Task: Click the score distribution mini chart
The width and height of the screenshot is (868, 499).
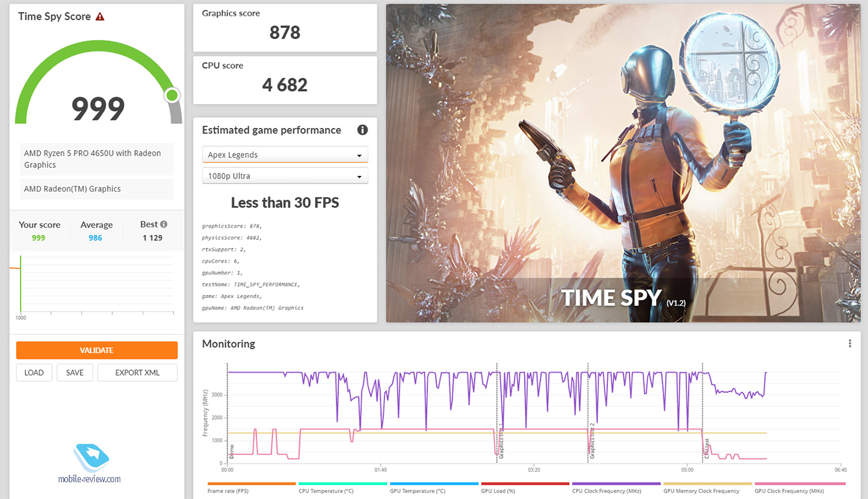Action: [93, 284]
